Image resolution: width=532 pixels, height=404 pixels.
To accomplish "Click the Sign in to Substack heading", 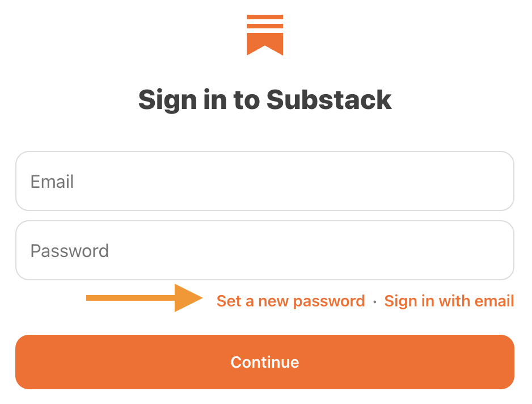I will click(x=264, y=99).
